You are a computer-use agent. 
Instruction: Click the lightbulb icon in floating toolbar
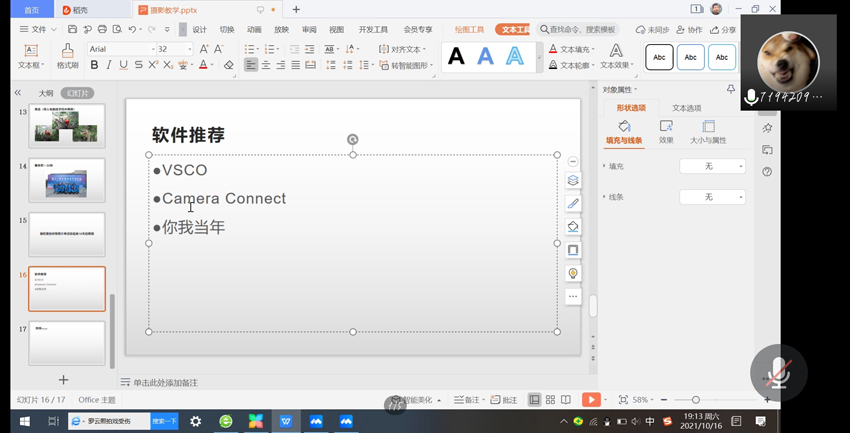coord(573,273)
